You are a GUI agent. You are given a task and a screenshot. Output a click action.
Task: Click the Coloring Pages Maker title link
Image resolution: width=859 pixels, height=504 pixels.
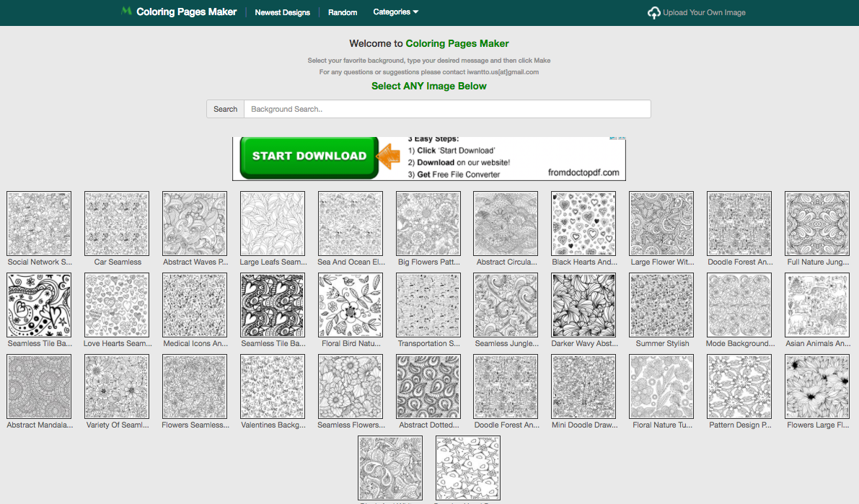tap(186, 12)
